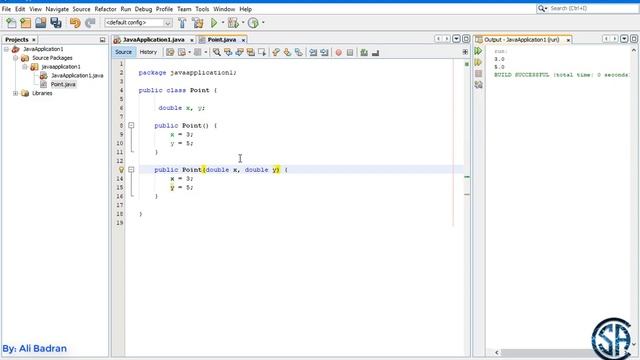This screenshot has height=360, width=640.
Task: Open the Debug menu
Action: (x=143, y=9)
